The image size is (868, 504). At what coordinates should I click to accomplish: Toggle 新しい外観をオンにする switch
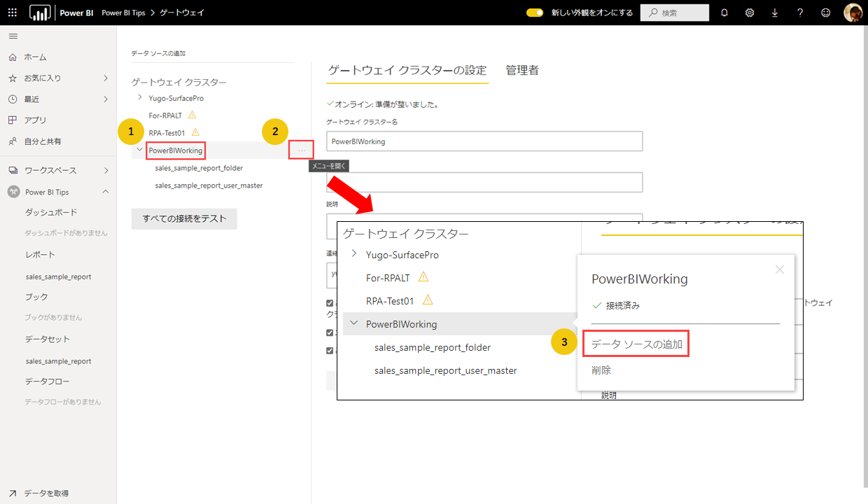pyautogui.click(x=535, y=13)
